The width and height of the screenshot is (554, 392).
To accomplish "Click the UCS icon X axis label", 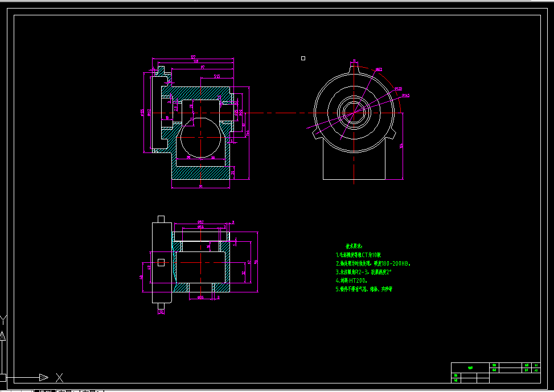I will click(59, 378).
